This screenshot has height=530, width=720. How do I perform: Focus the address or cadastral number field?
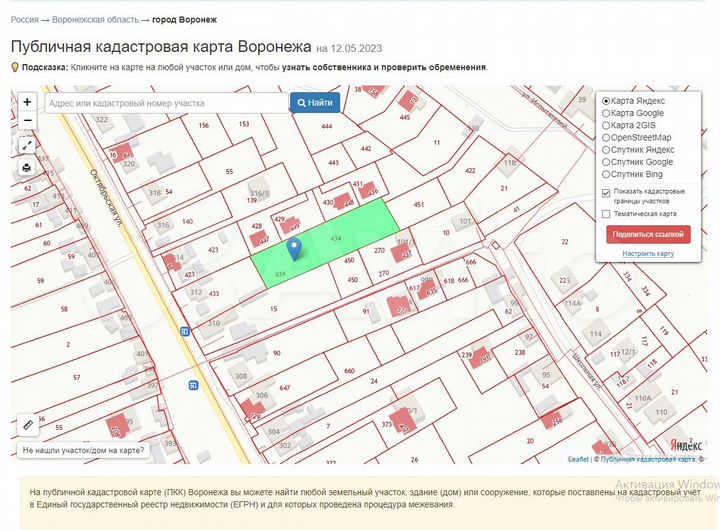[x=167, y=103]
